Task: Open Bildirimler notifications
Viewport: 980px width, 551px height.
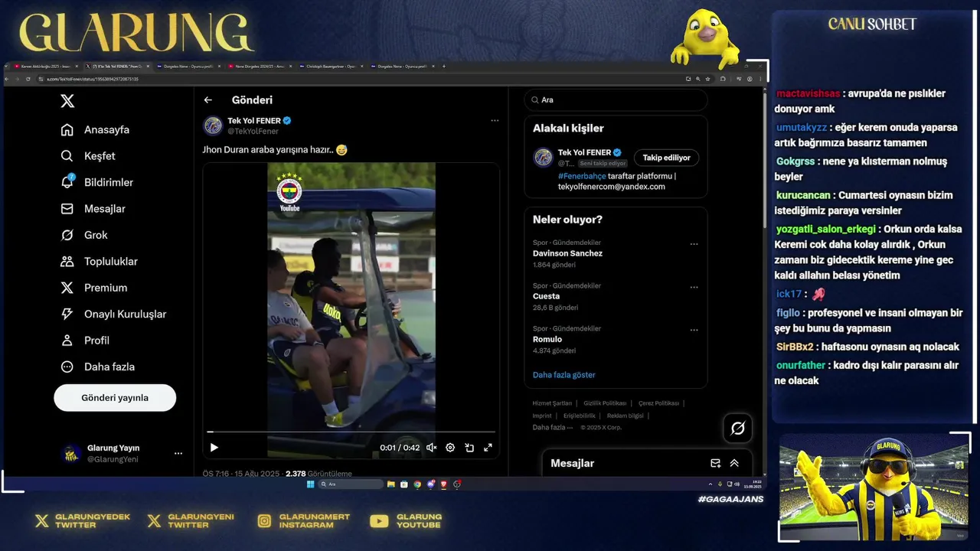Action: click(x=96, y=182)
